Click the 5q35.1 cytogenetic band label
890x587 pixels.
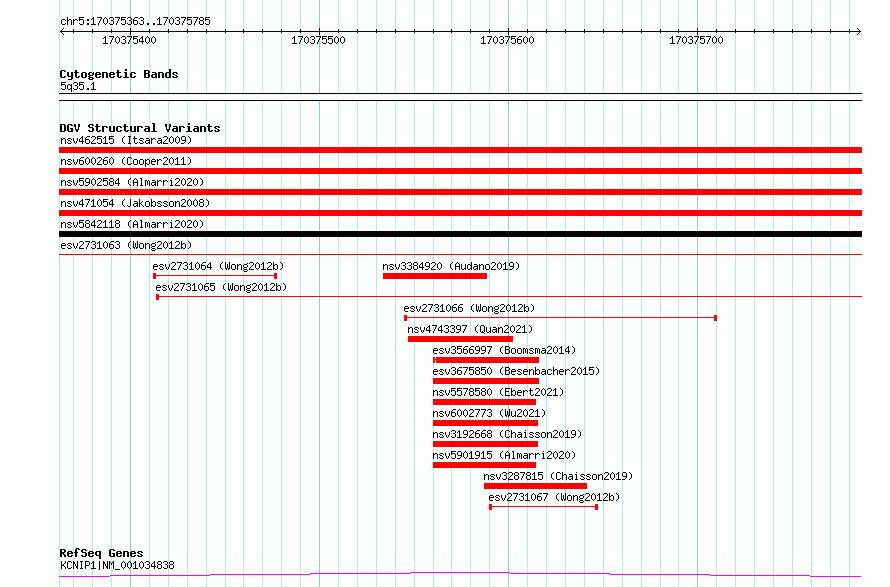[x=78, y=86]
